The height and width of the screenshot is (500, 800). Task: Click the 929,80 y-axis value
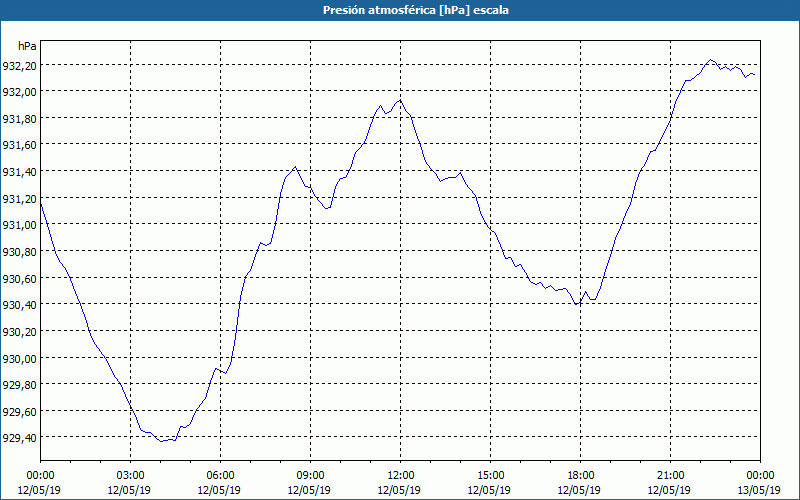tap(19, 385)
